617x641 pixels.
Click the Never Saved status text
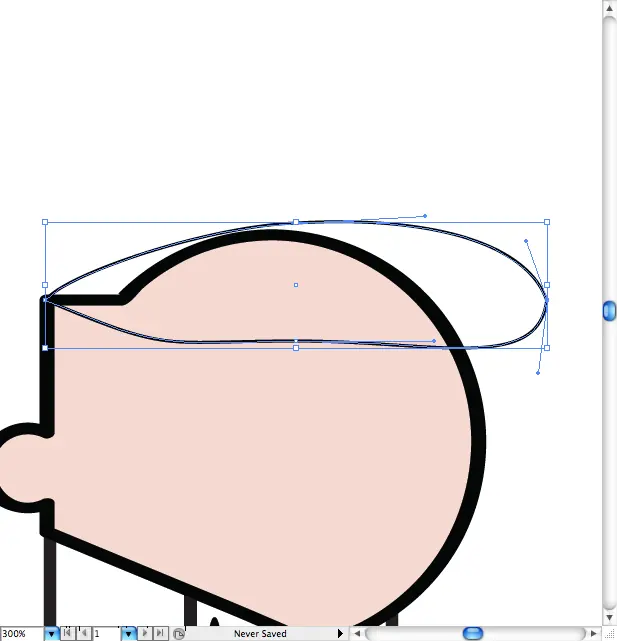click(260, 634)
